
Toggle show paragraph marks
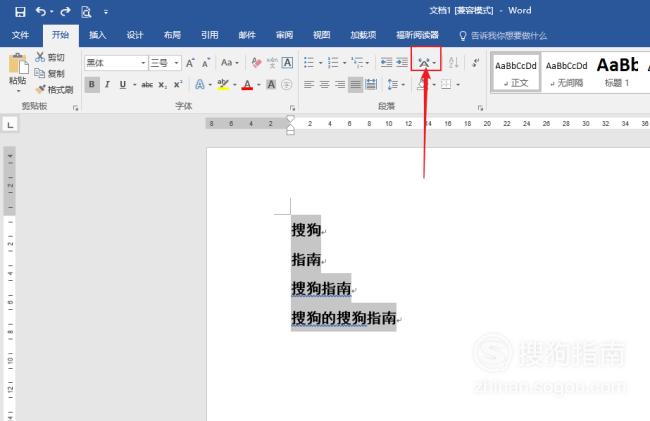[x=475, y=63]
